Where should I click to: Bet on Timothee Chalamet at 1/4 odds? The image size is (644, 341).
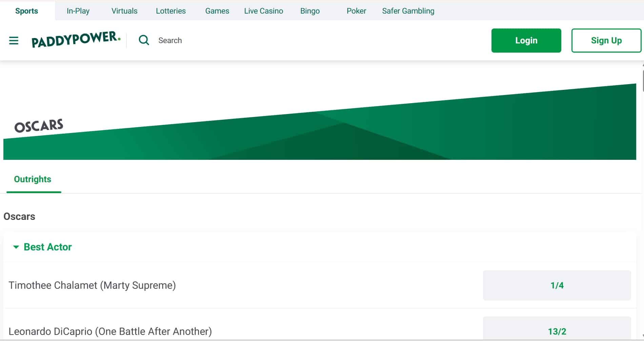[557, 285]
